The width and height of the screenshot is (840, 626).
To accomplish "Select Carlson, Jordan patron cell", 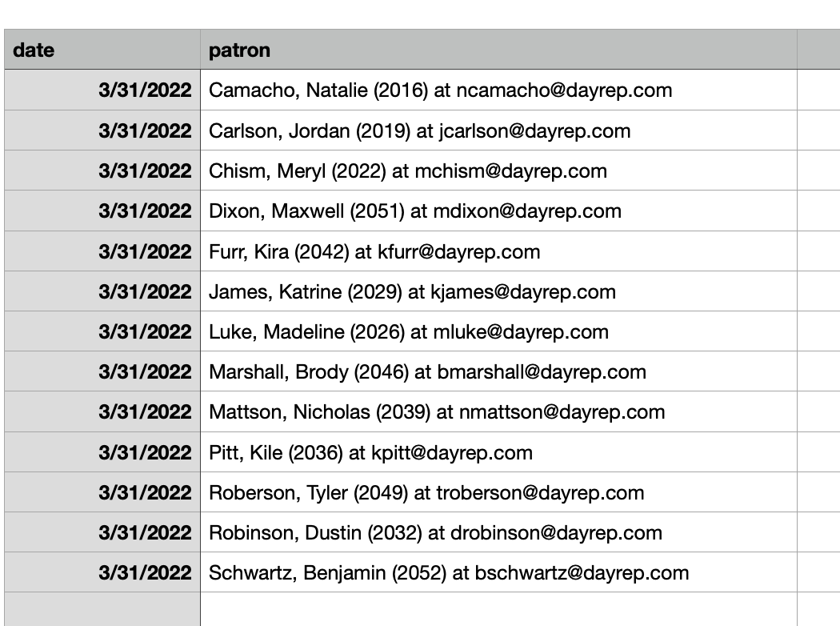I will pos(419,130).
